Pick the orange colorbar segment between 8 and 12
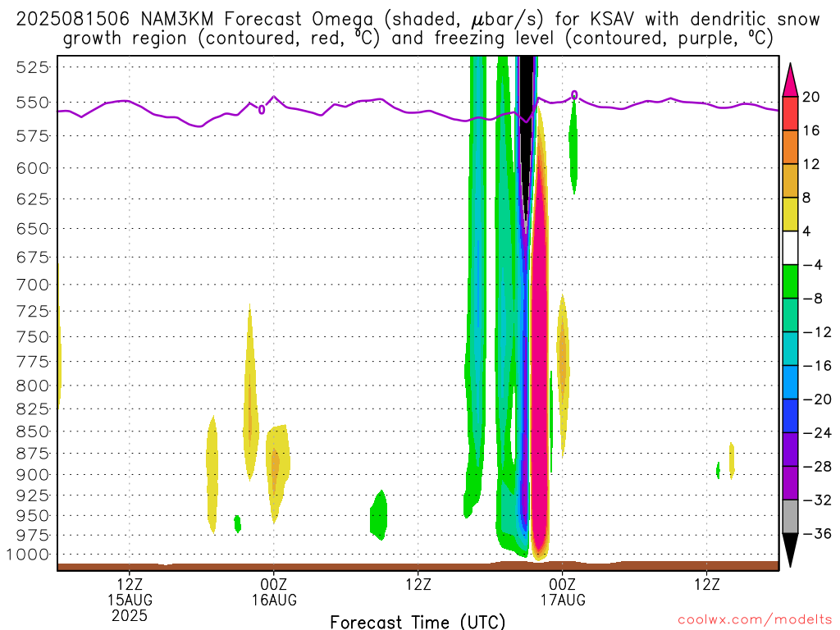 click(790, 181)
